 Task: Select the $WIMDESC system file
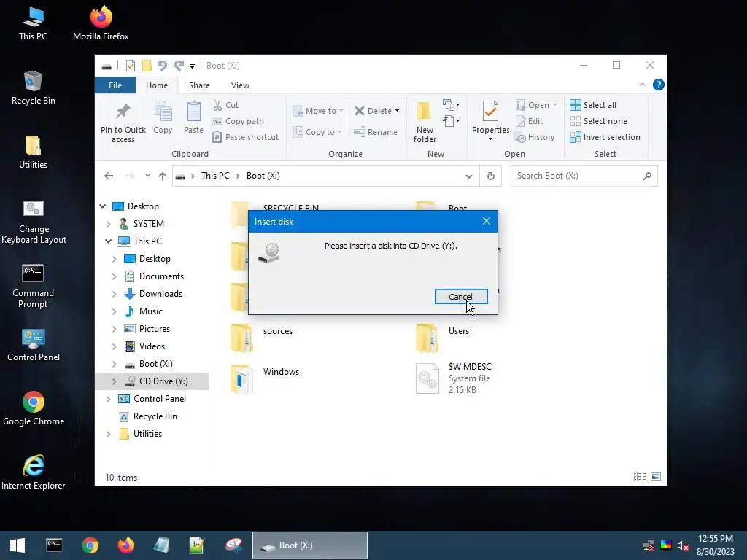click(x=454, y=378)
